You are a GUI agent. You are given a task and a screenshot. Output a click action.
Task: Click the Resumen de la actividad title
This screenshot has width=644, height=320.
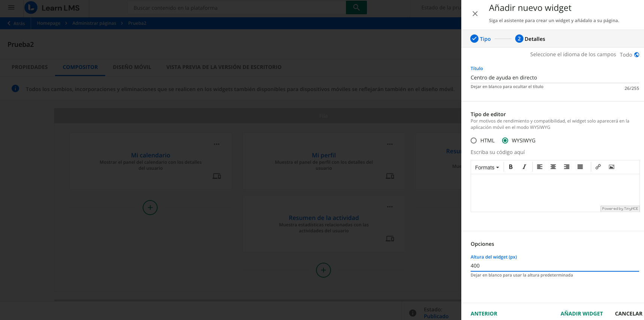coord(324,218)
